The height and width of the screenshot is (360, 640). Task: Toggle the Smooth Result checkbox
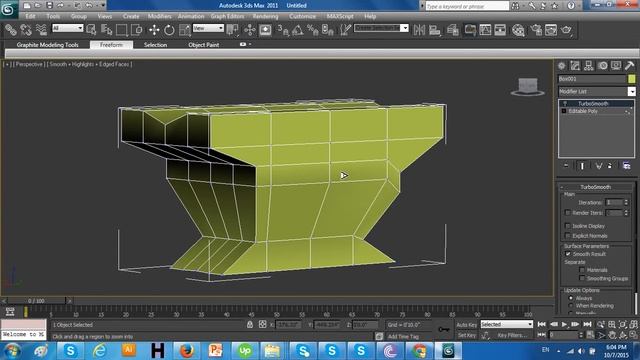568,254
